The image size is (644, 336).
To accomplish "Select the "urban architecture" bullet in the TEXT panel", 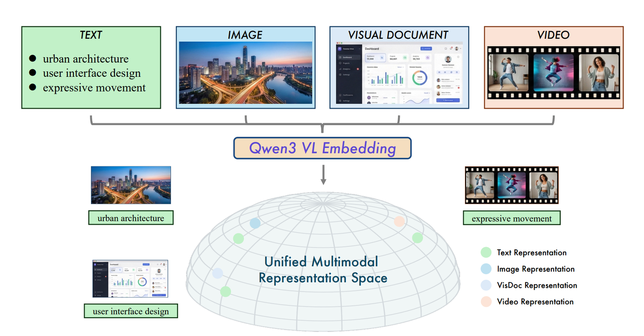I will coord(85,59).
